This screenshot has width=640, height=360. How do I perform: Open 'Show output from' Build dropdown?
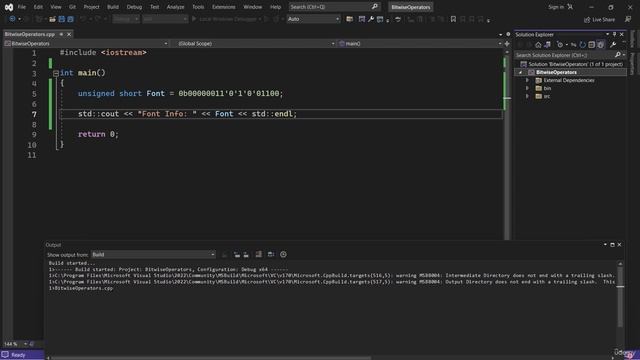(x=153, y=254)
